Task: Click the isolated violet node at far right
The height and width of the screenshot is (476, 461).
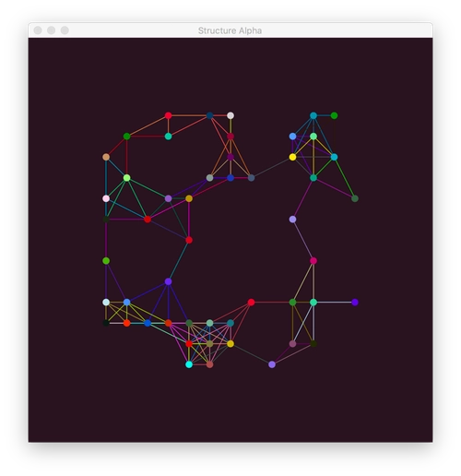Action: [355, 303]
